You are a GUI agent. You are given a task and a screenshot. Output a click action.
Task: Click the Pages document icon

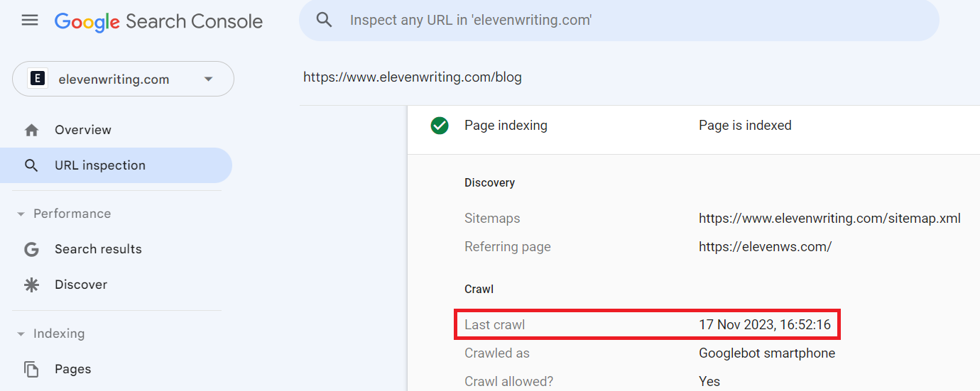click(x=31, y=369)
